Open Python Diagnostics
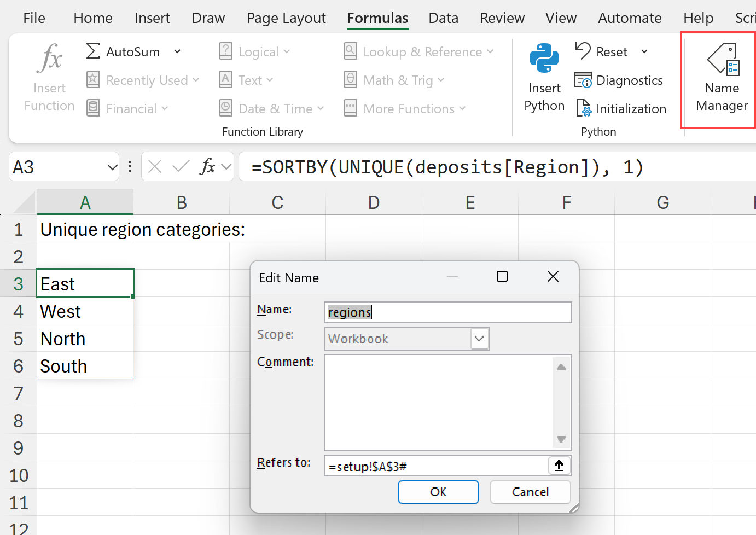This screenshot has height=535, width=756. pos(619,80)
